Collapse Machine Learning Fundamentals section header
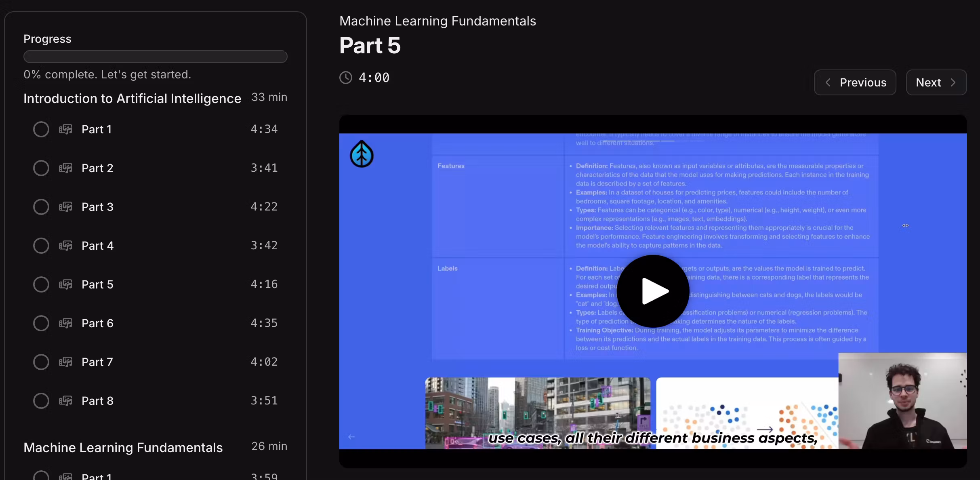 pos(123,447)
